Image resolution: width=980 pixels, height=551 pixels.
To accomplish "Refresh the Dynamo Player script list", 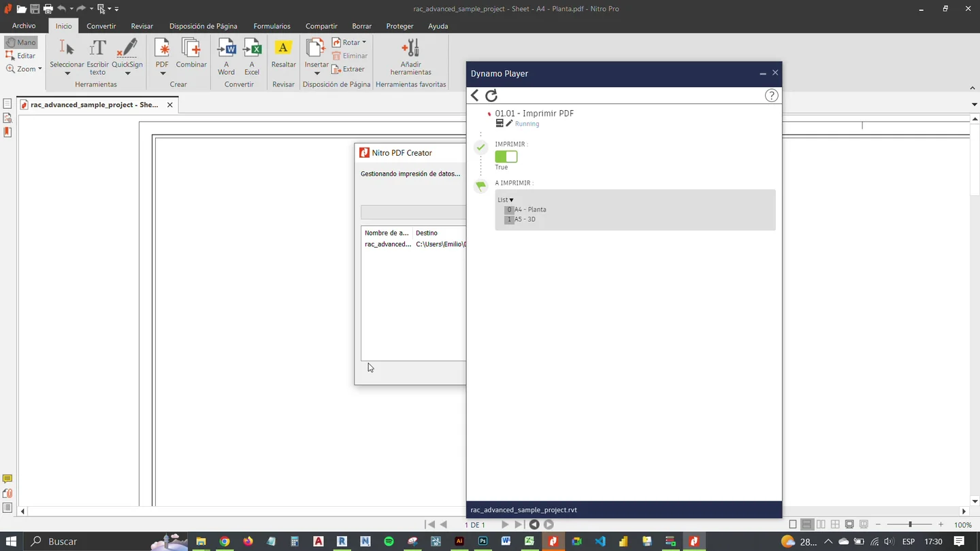I will [x=491, y=96].
